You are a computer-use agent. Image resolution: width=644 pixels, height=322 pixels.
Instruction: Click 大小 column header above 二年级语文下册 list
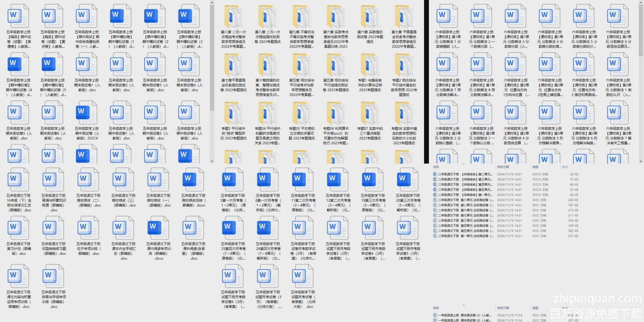click(x=565, y=167)
